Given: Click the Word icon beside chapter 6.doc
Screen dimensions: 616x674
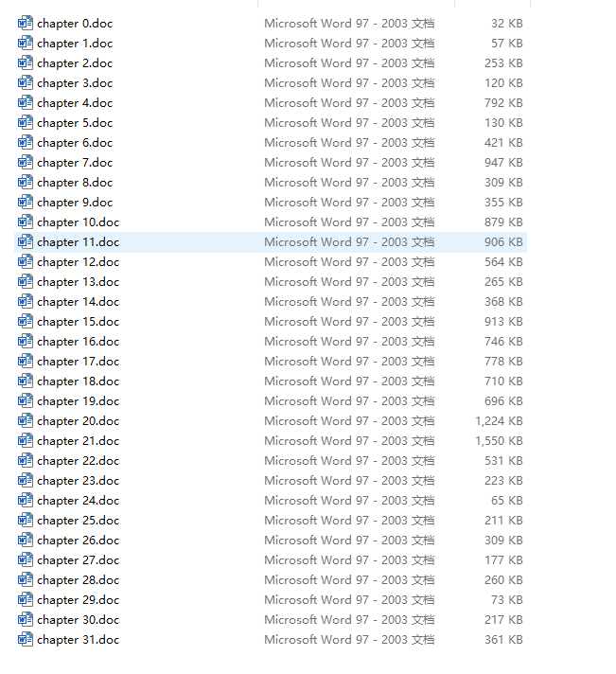Looking at the screenshot, I should click(26, 142).
